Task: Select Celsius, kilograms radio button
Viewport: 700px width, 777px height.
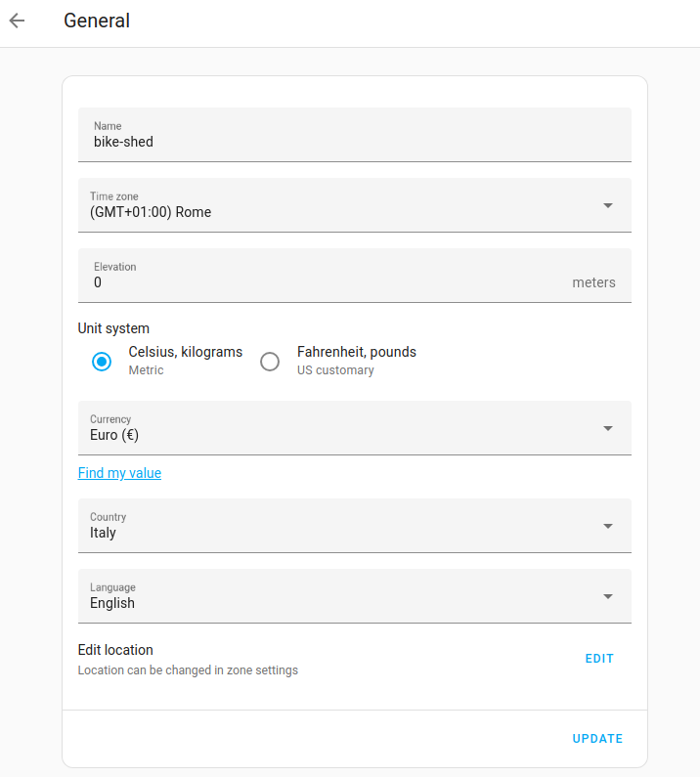Action: (102, 362)
